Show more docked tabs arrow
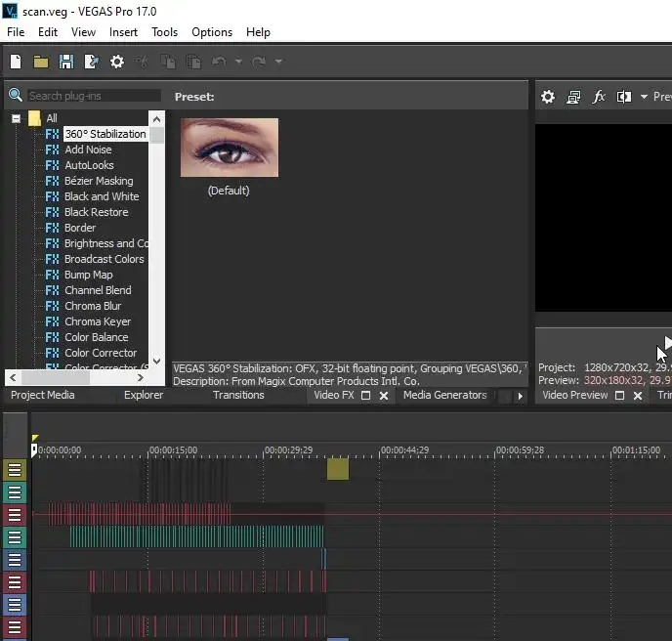This screenshot has width=672, height=641. 521,396
